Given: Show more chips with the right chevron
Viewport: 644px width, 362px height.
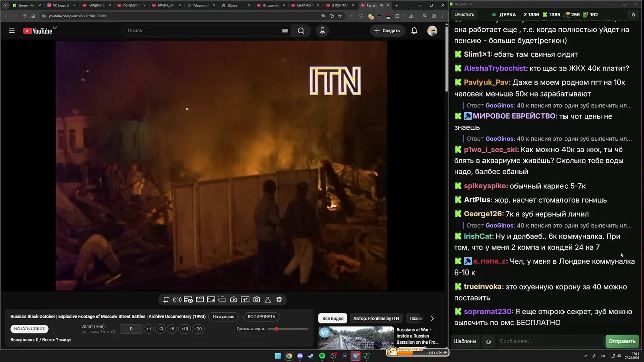Looking at the screenshot, I should pos(432,318).
